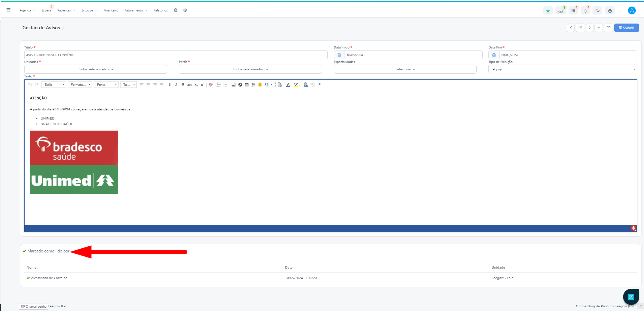Open Data Fim calendar icon

pos(494,55)
